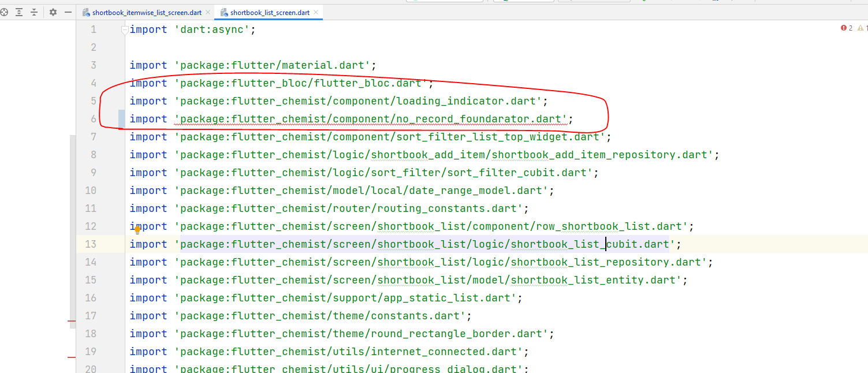Click the underlined no_record_foundarator.dart import path
The image size is (868, 373).
tap(370, 119)
